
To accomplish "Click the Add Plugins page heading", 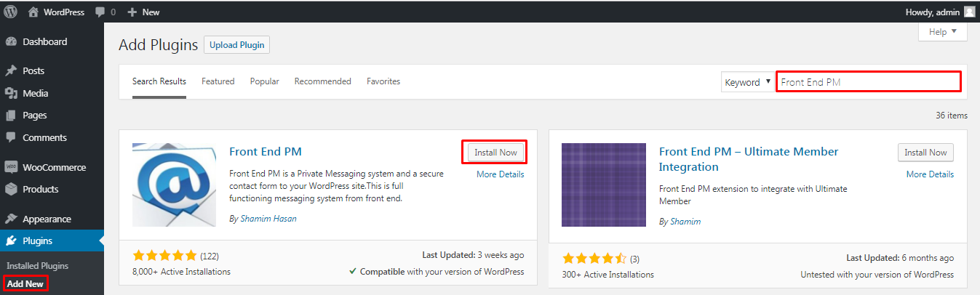I will [x=159, y=45].
